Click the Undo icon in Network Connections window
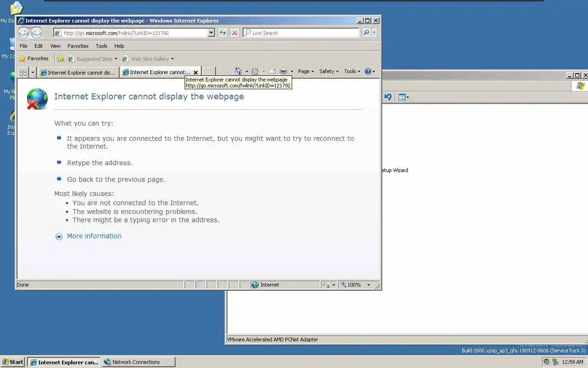The width and height of the screenshot is (588, 368). coord(388,97)
